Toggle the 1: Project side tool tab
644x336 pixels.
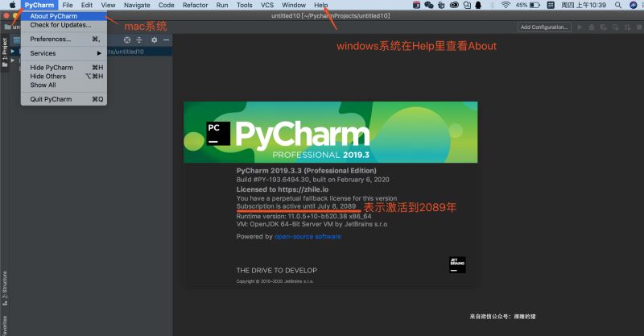pyautogui.click(x=5, y=52)
